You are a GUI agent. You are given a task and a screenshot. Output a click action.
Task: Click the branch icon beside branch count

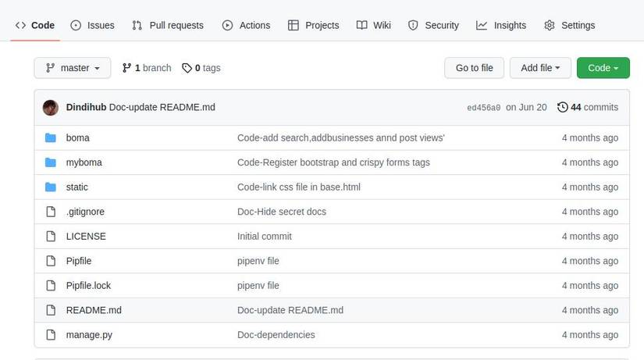point(126,68)
